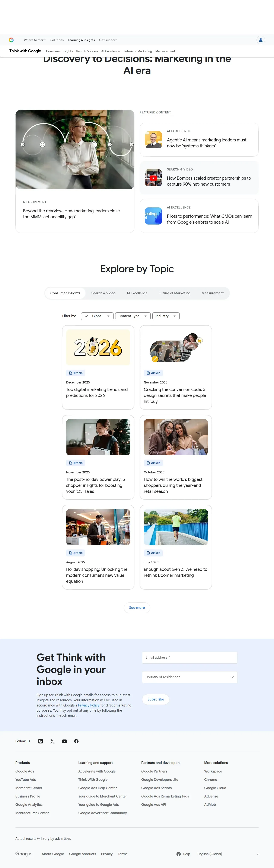Select the AI Excellence topic tab
The width and height of the screenshot is (274, 868).
pyautogui.click(x=137, y=293)
